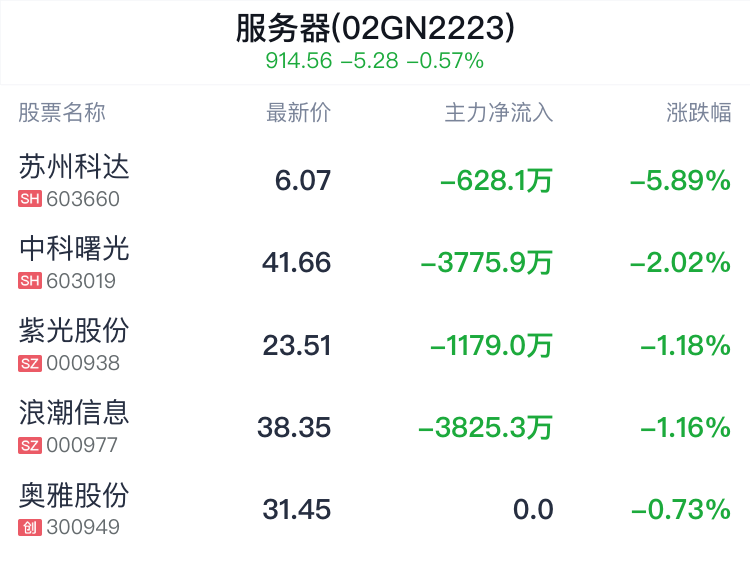The image size is (750, 564).
Task: Click the SZ badge beside 000977
Action: pos(30,445)
